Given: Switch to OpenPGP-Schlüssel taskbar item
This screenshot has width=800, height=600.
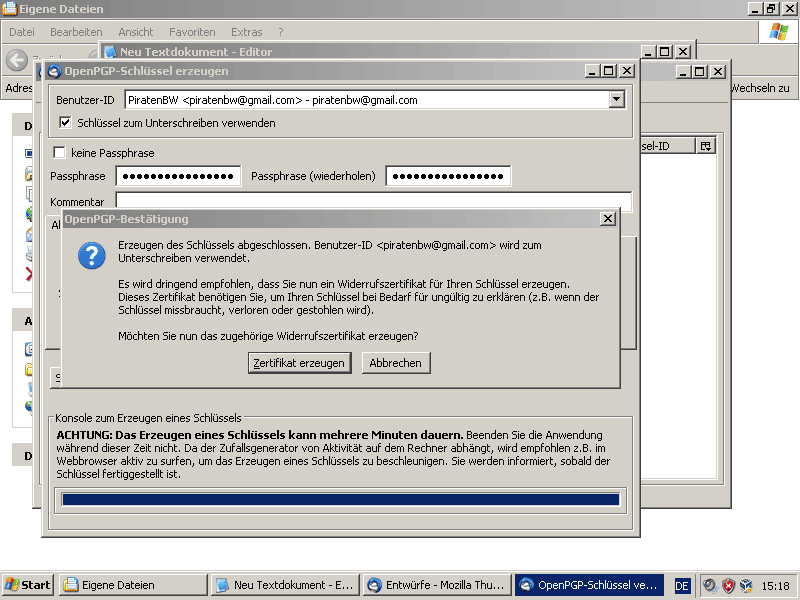Looking at the screenshot, I should pyautogui.click(x=589, y=585).
